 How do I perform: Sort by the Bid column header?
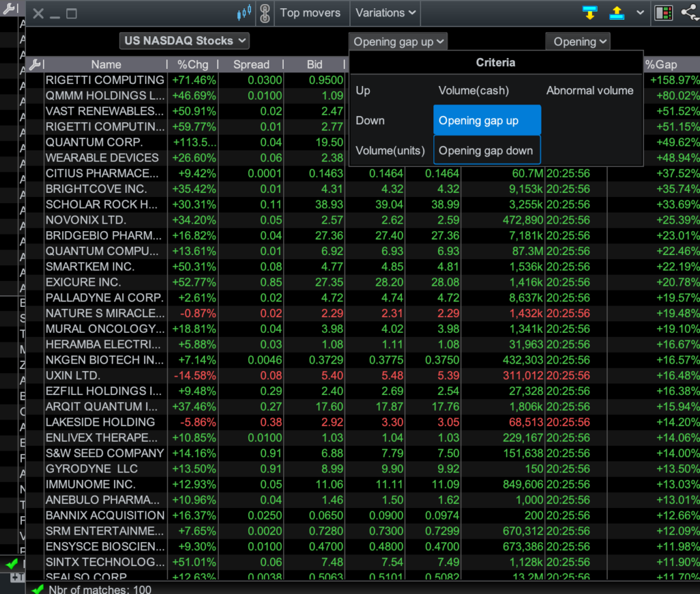[314, 65]
